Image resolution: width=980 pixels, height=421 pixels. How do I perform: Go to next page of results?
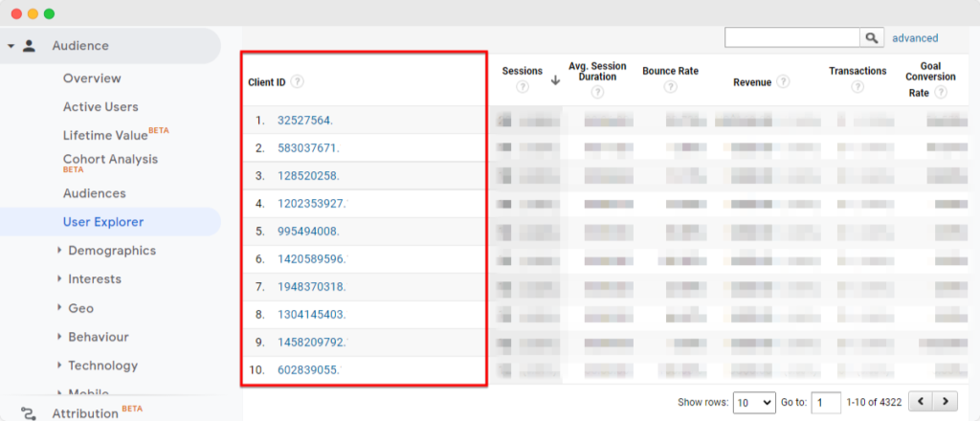point(945,402)
